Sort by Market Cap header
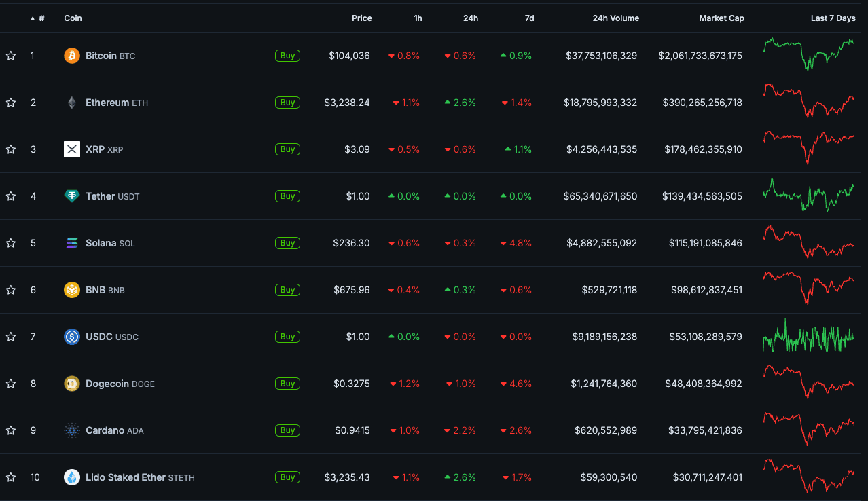868x501 pixels. (721, 18)
